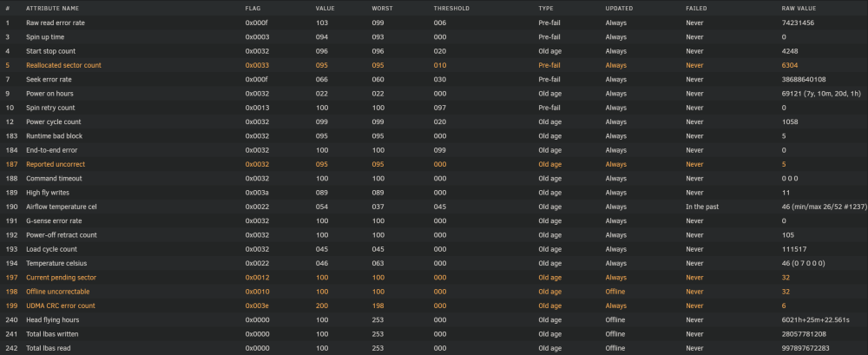Select the Reported uncorrect attribute row

coord(434,165)
